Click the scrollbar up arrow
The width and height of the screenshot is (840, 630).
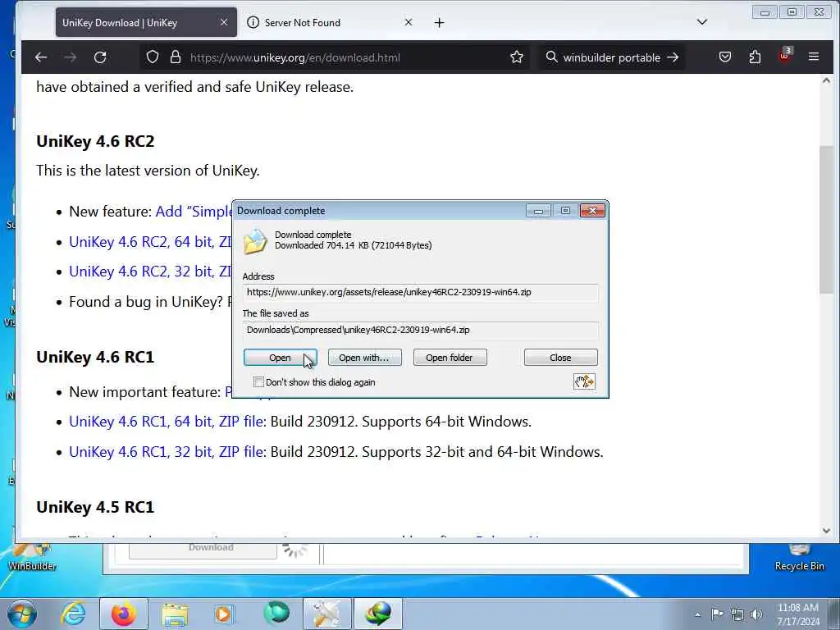[826, 81]
